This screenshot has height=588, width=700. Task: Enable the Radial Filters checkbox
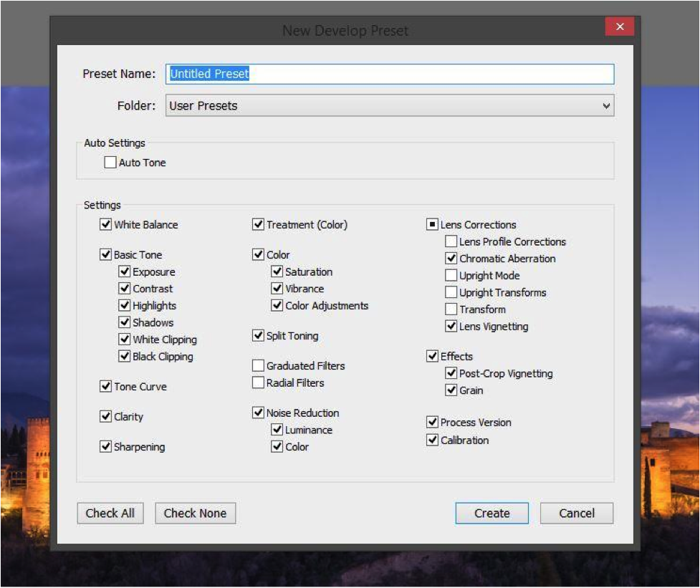259,382
